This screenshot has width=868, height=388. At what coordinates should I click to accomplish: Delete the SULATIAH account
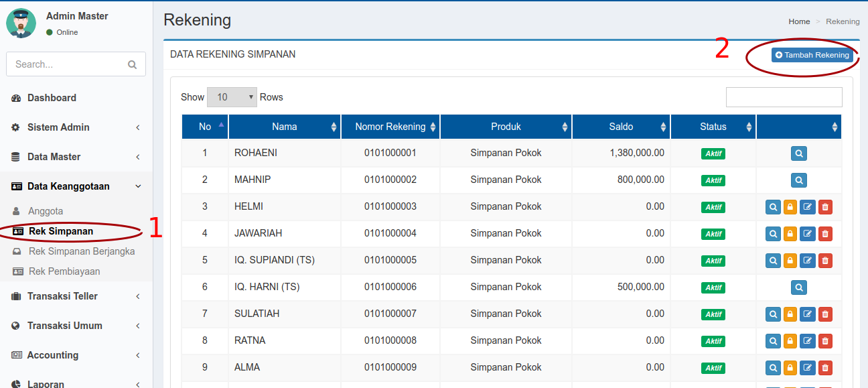click(x=825, y=314)
